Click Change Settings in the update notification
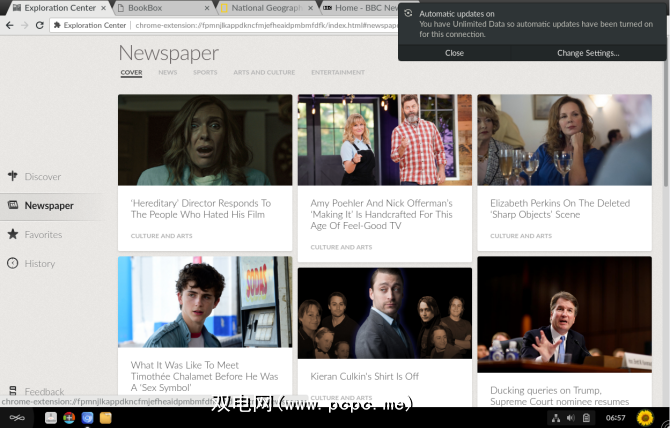This screenshot has width=670, height=428. pyautogui.click(x=588, y=53)
